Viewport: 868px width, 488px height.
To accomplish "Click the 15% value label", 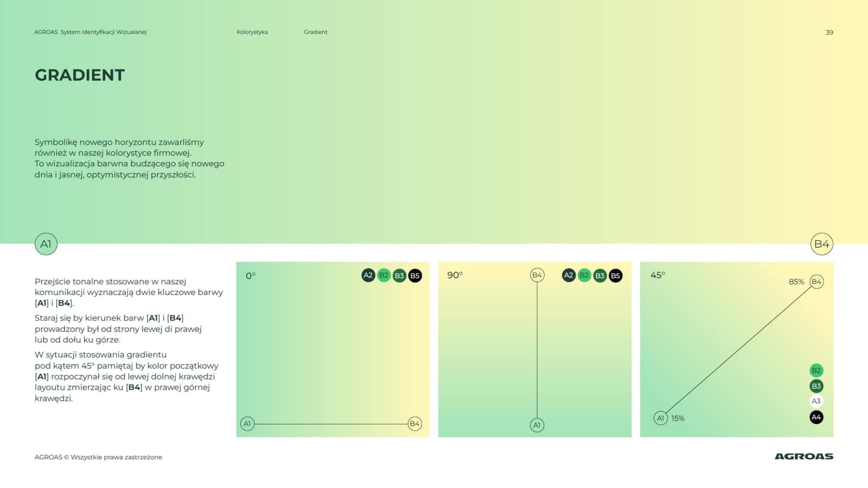I will [x=678, y=419].
